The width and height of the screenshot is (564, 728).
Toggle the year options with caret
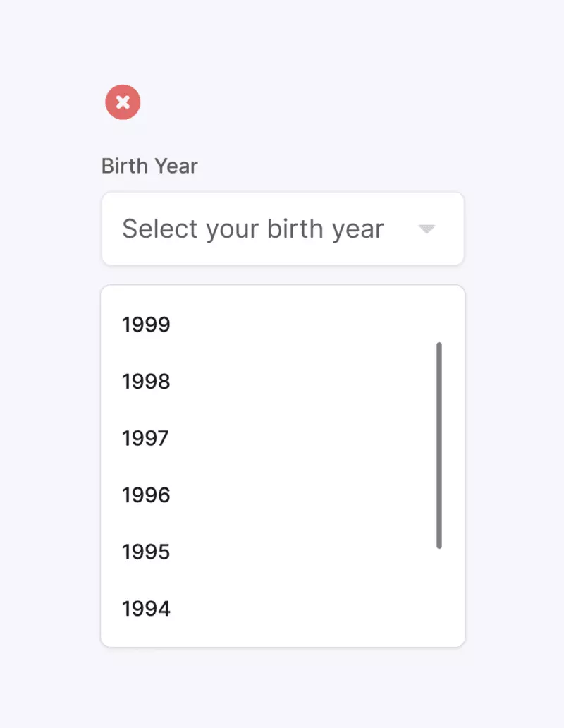pyautogui.click(x=427, y=229)
